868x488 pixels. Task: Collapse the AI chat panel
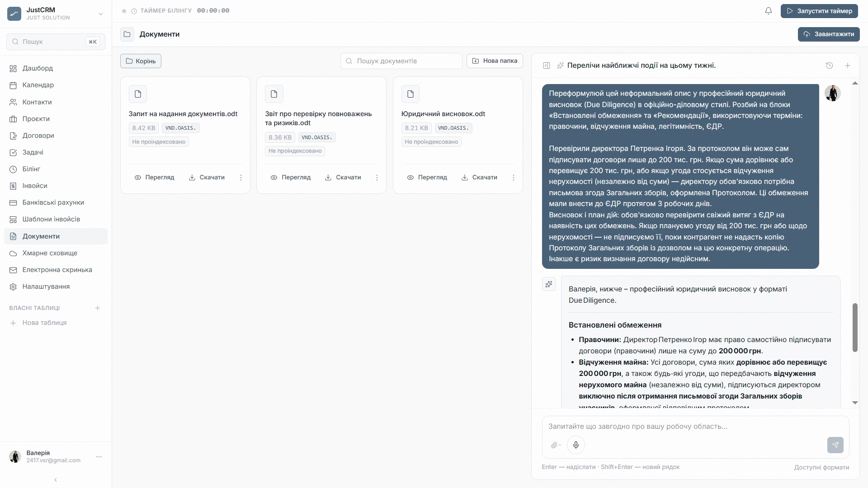tap(547, 66)
